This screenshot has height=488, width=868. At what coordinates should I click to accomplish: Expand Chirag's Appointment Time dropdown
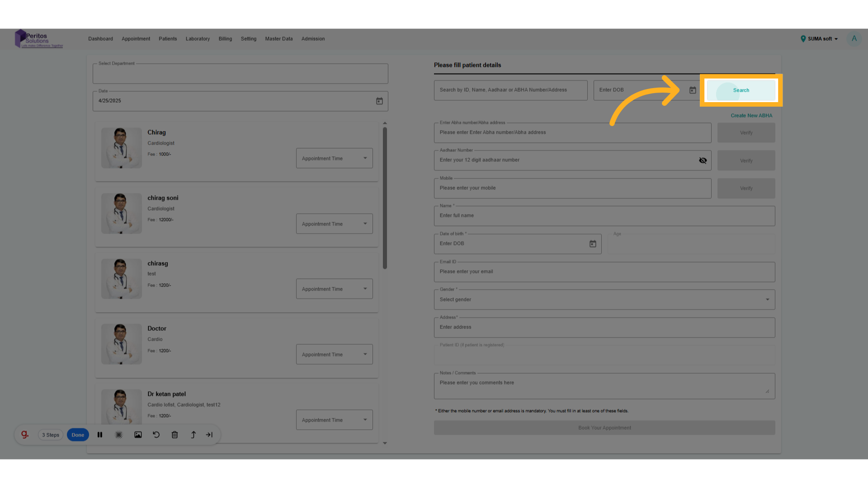pos(334,159)
